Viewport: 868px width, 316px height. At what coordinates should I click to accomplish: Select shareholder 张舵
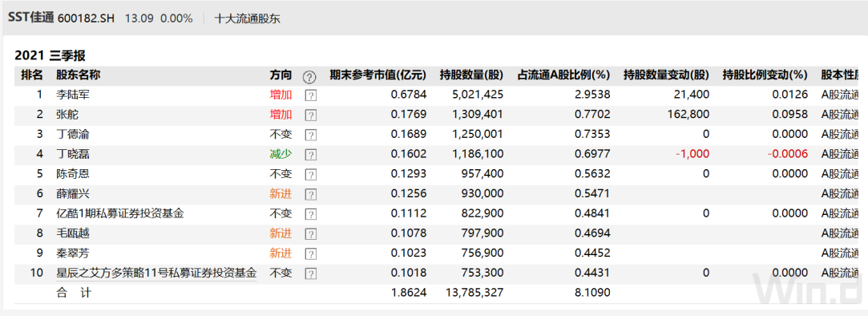(x=67, y=115)
